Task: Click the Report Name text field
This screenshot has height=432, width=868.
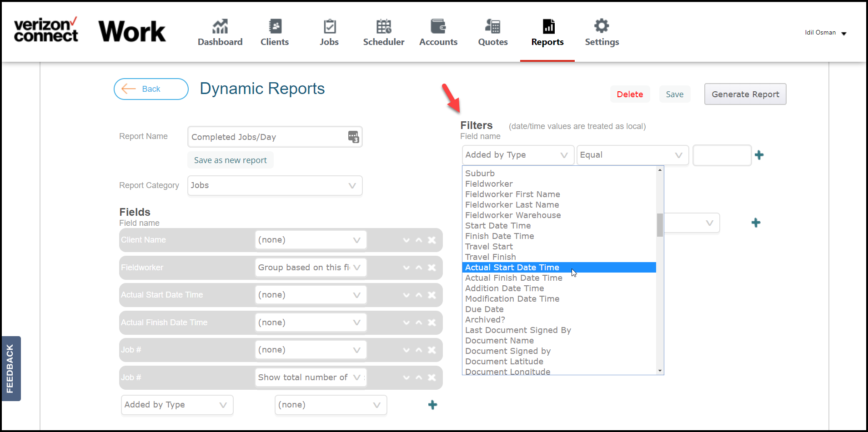Action: pyautogui.click(x=275, y=137)
